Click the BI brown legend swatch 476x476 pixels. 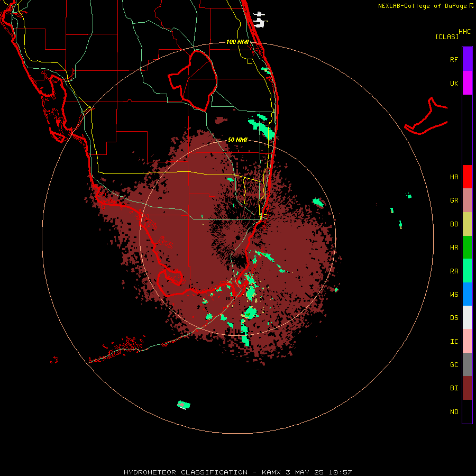(x=467, y=388)
